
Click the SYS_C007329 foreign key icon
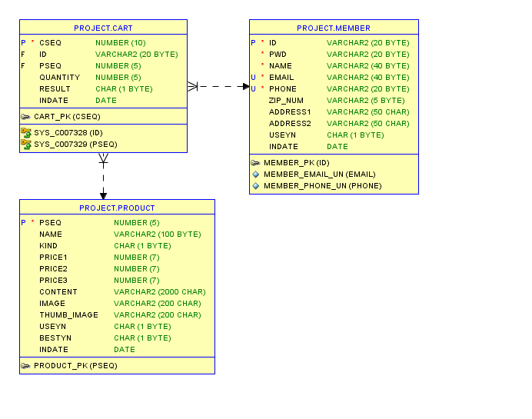point(26,145)
